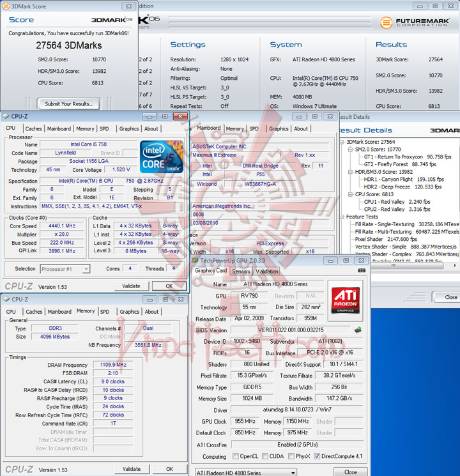Minimize the main 3DMark06 window
This screenshot has width=460, height=476.
[420, 6]
